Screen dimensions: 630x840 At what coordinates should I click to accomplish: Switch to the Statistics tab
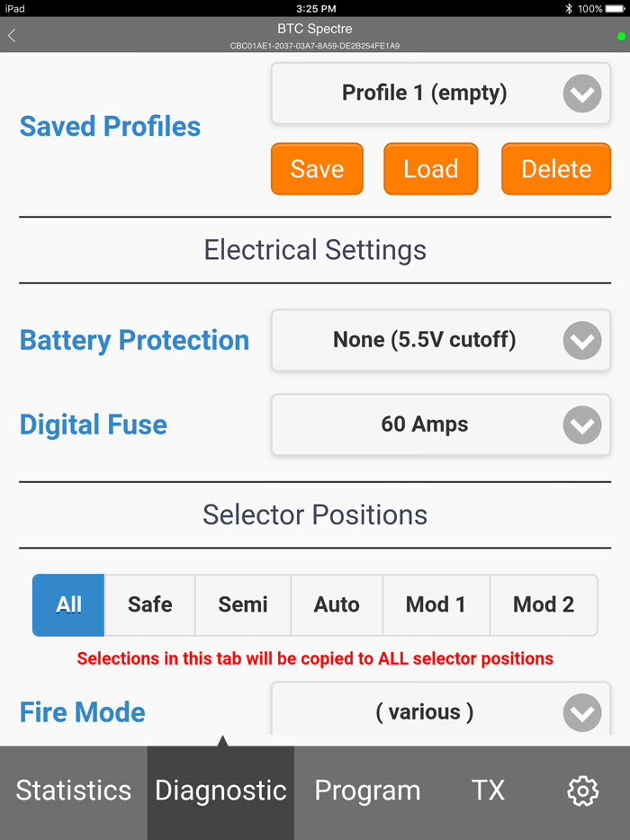click(x=74, y=791)
